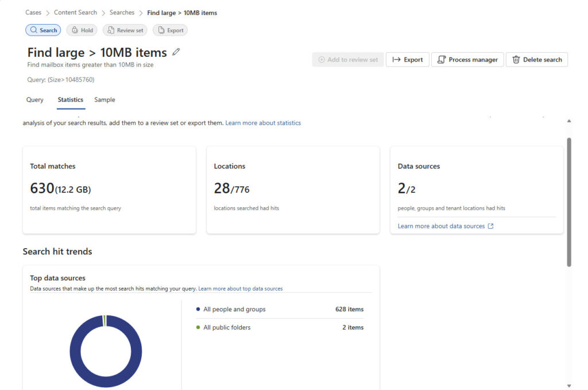588x390 pixels.
Task: Open the Cases breadcrumb at the top
Action: (x=33, y=12)
